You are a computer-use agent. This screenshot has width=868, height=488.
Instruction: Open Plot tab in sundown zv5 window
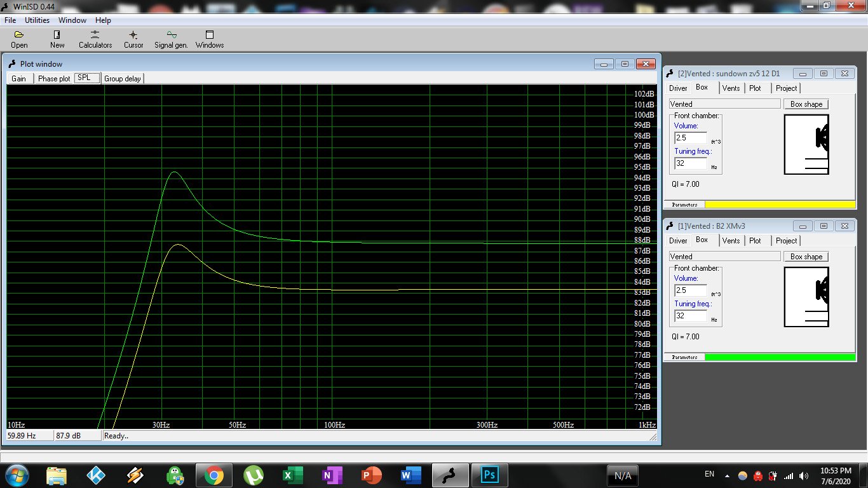[755, 88]
